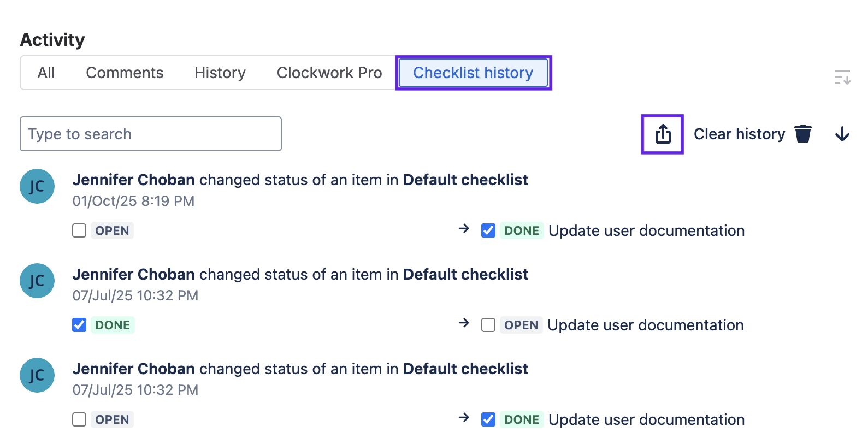The height and width of the screenshot is (444, 868).
Task: Open the Comments tab
Action: click(x=125, y=73)
